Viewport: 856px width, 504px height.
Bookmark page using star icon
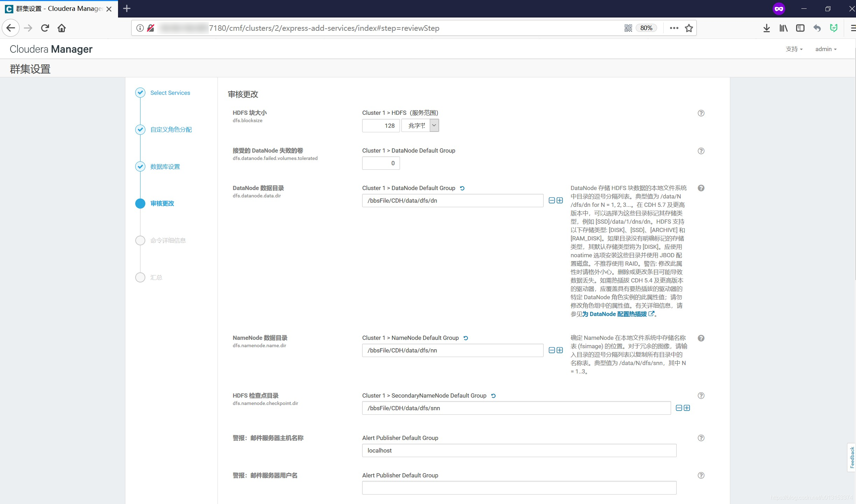(689, 28)
